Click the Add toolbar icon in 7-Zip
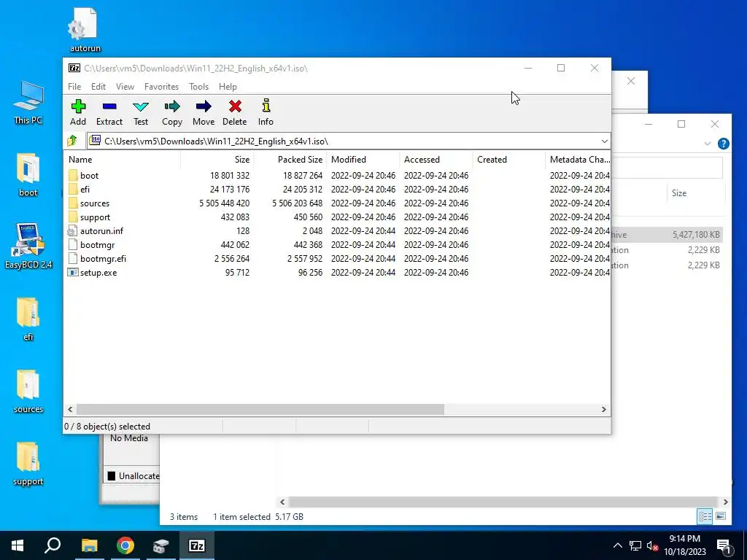747x560 pixels. 78,112
